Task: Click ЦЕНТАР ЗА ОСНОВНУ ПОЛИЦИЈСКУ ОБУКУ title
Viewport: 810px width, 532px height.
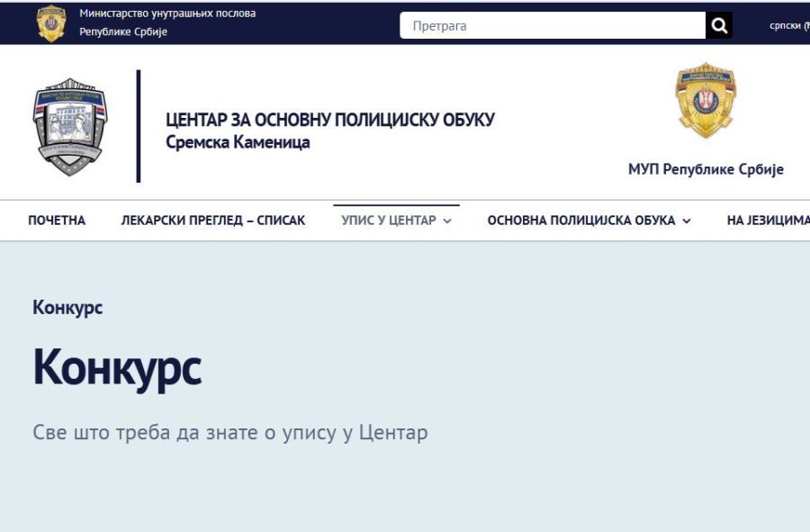Action: [330, 120]
